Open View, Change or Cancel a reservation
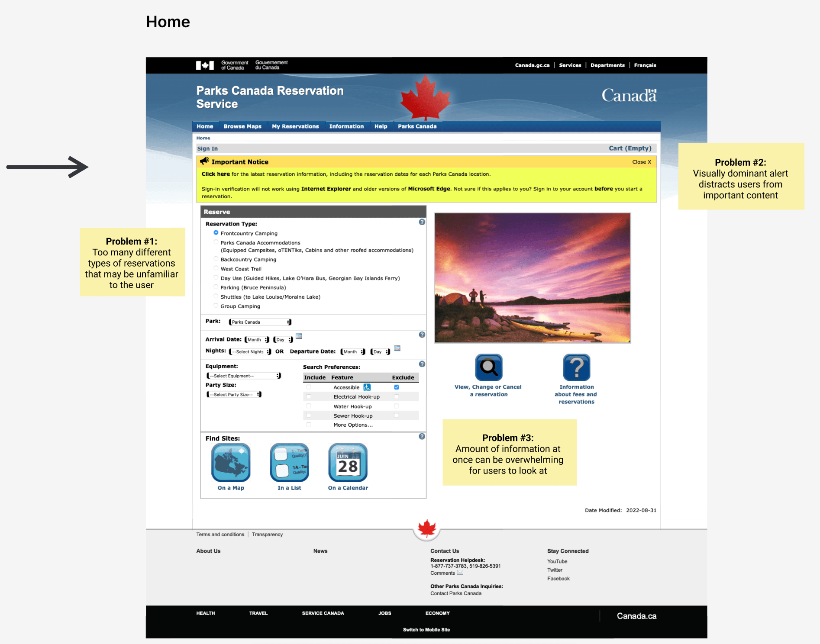The height and width of the screenshot is (644, 820). coord(488,390)
